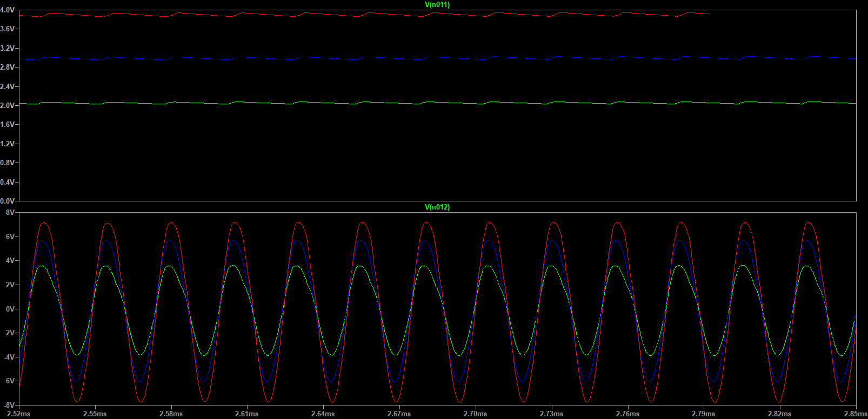Click the 0V tick on lower pane

click(10, 309)
